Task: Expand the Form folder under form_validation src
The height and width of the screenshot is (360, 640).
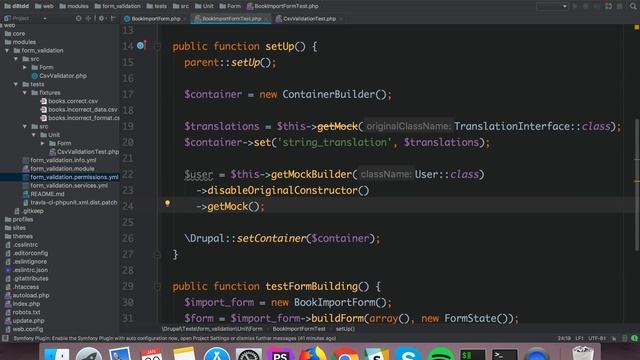Action: click(x=25, y=67)
